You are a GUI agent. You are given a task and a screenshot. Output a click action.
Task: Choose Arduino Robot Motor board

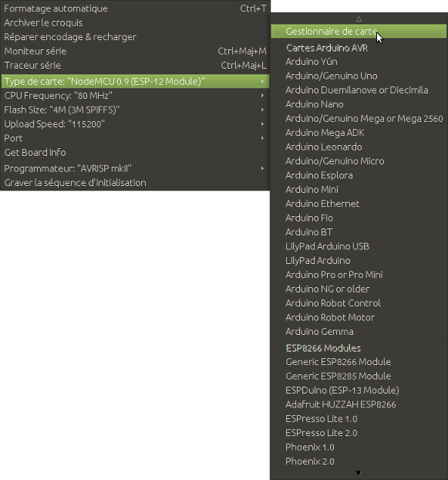pos(359,317)
